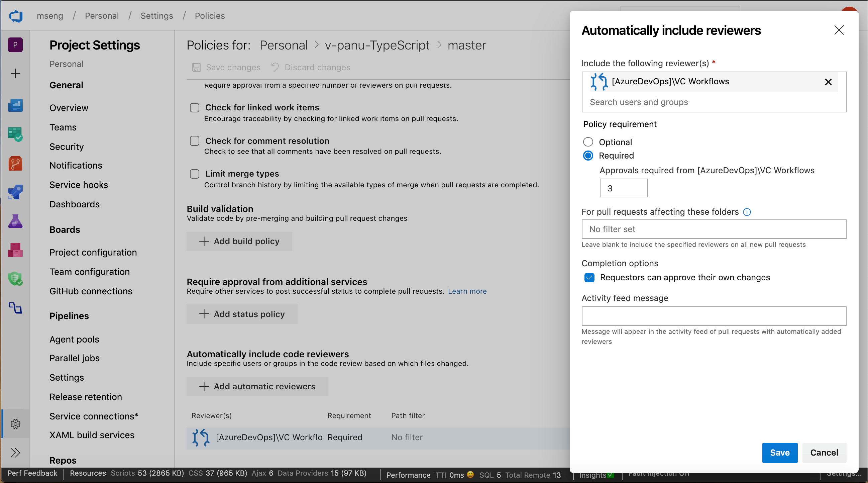Click the Save button in reviewer dialog
The width and height of the screenshot is (868, 483).
coord(779,452)
